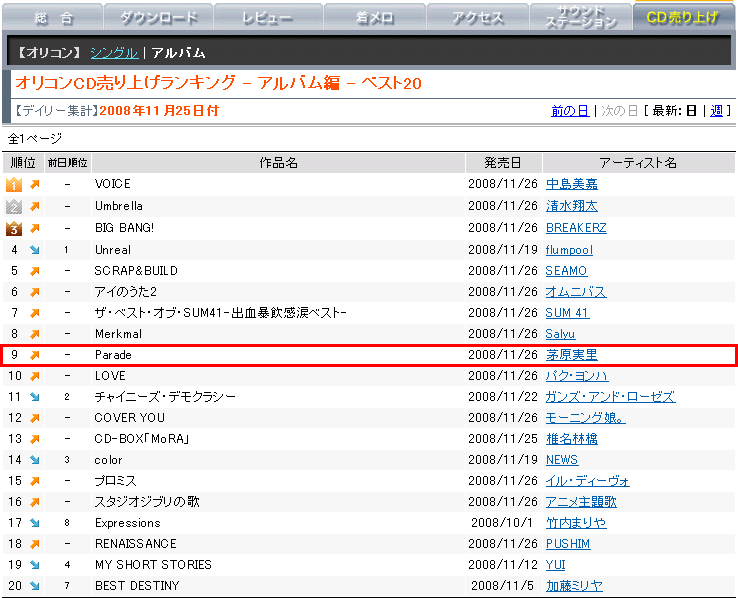Click the up arrow icon beside CD-BOX「MoRA」
Viewport: 738px width, 598px height.
35,439
